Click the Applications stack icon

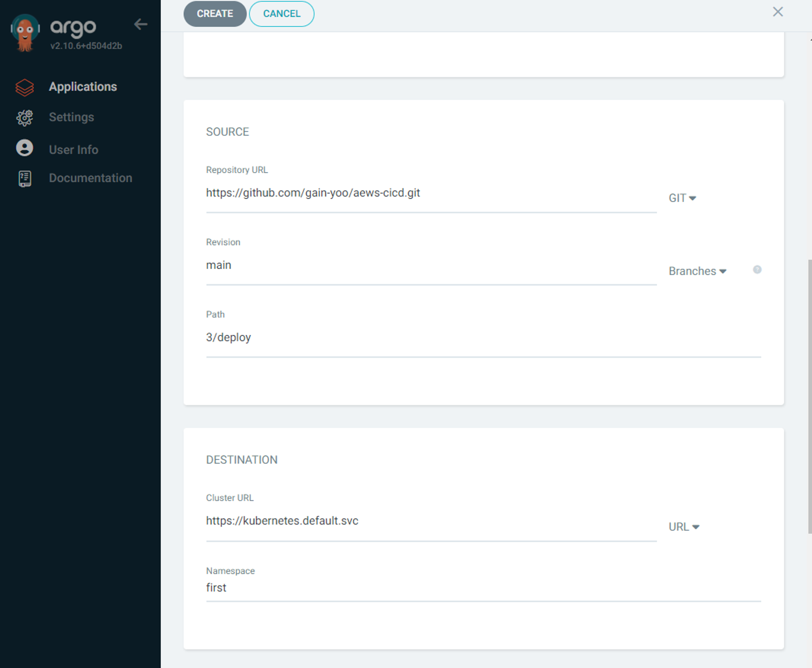pyautogui.click(x=25, y=87)
